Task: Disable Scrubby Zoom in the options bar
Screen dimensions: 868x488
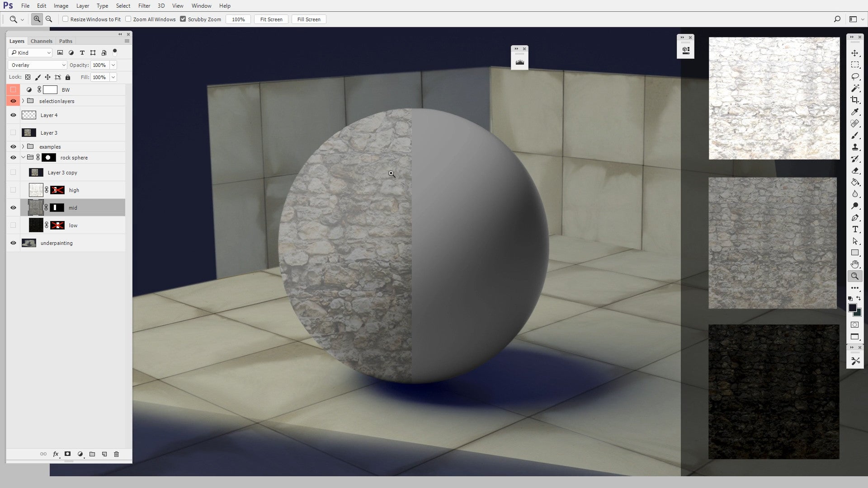Action: pos(183,19)
